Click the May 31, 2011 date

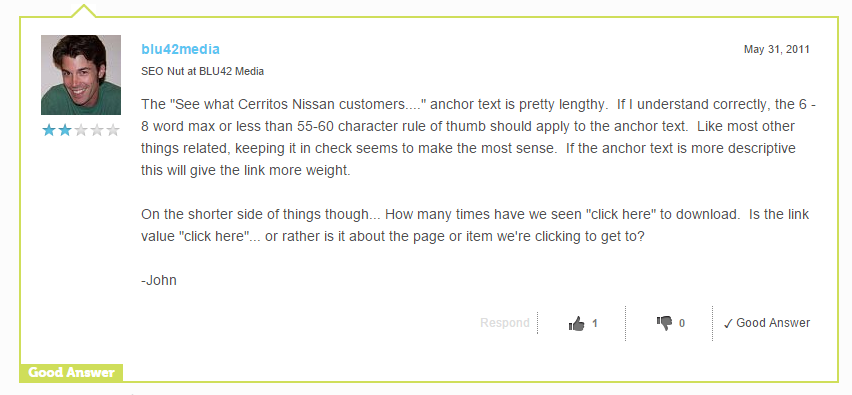click(x=776, y=49)
